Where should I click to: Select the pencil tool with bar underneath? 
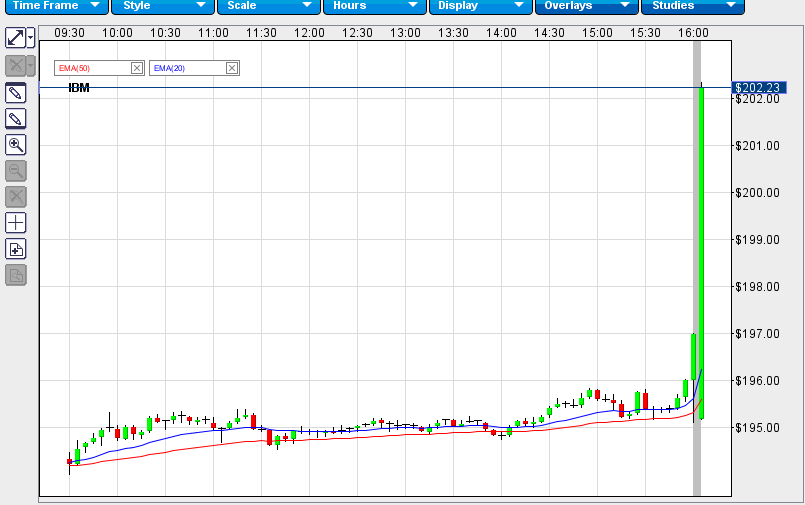point(15,119)
